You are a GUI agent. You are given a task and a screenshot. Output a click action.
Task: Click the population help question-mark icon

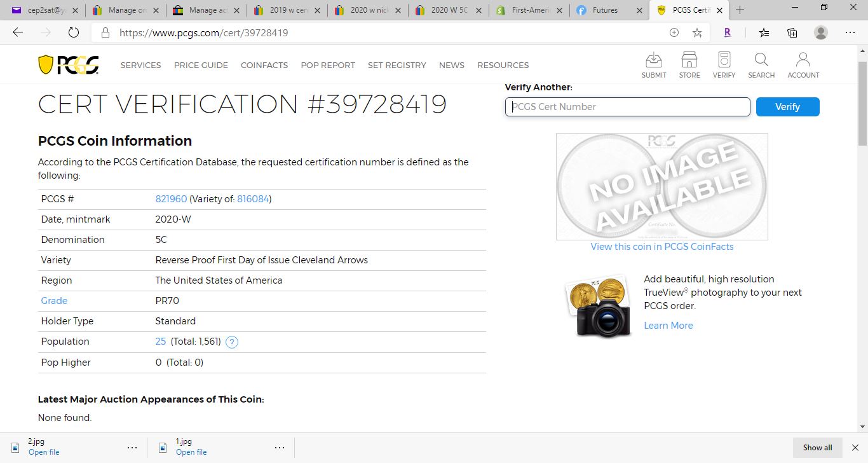pos(233,342)
